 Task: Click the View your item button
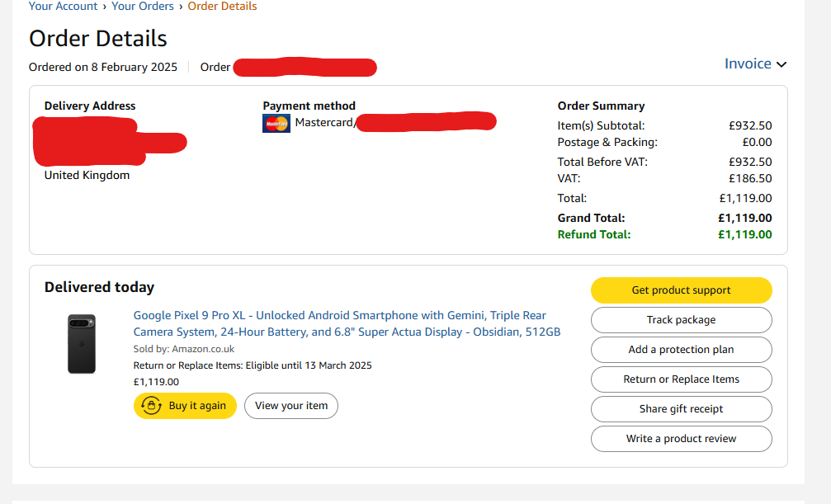(291, 406)
